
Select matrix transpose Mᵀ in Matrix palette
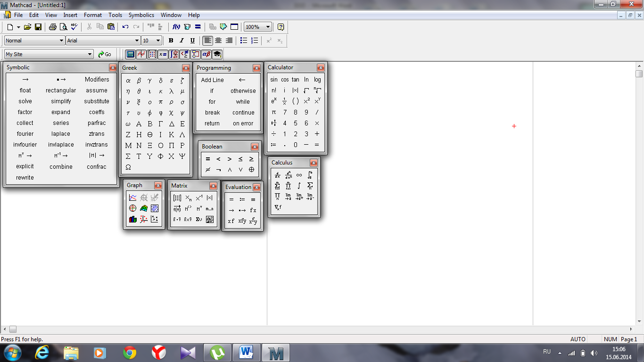tap(199, 208)
